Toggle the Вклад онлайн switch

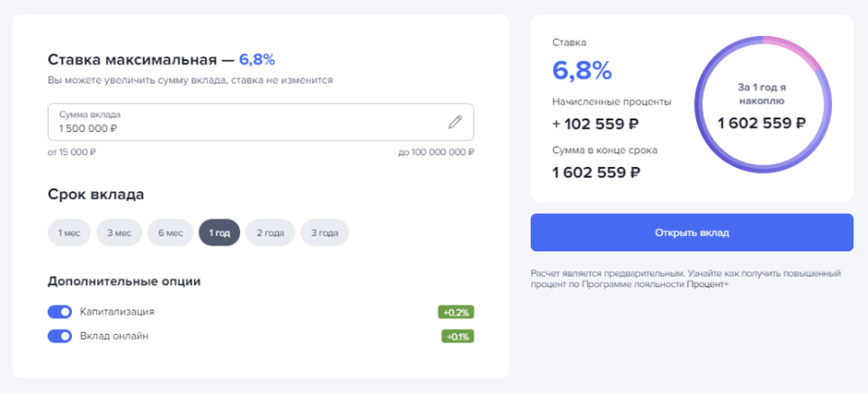tap(60, 336)
